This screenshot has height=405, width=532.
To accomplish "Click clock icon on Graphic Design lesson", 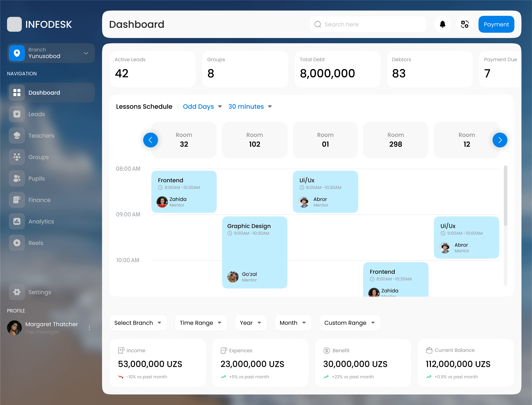I will coord(230,233).
